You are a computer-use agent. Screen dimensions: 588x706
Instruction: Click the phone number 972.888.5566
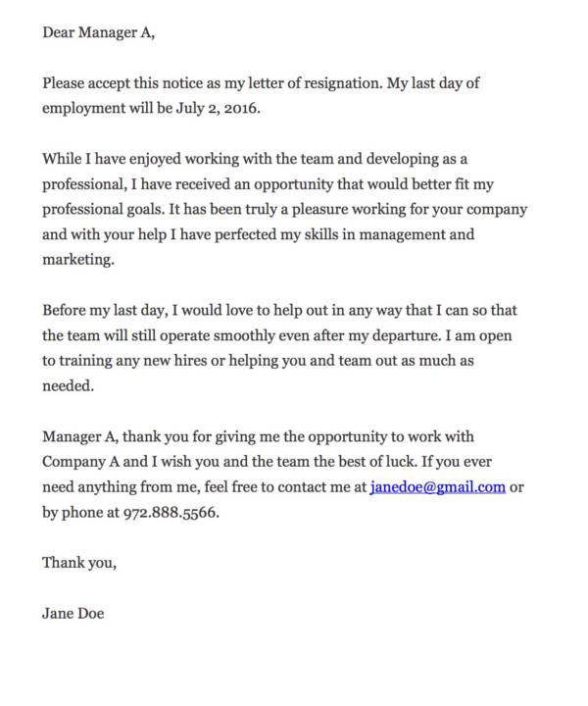click(x=171, y=513)
